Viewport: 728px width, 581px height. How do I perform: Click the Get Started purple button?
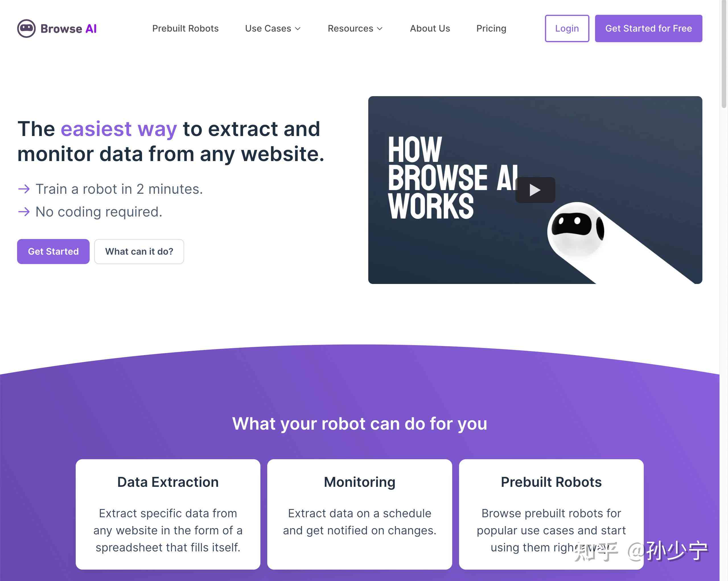[x=53, y=251]
